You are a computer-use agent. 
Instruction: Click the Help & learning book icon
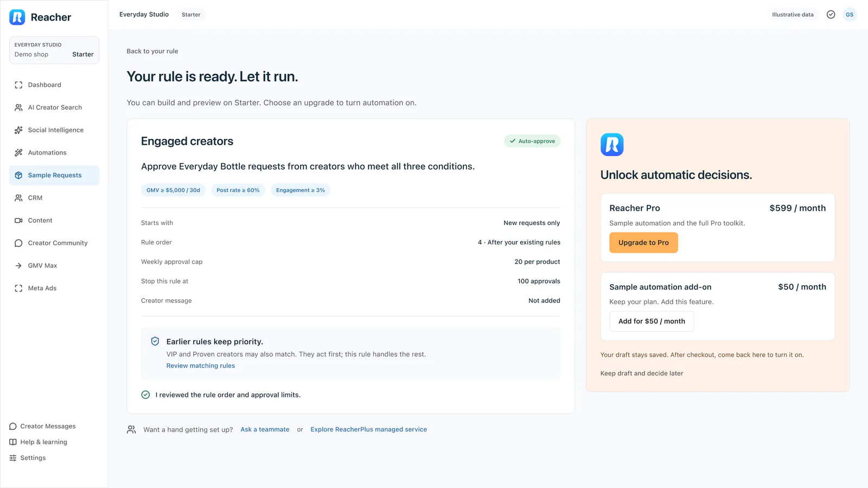pyautogui.click(x=13, y=442)
